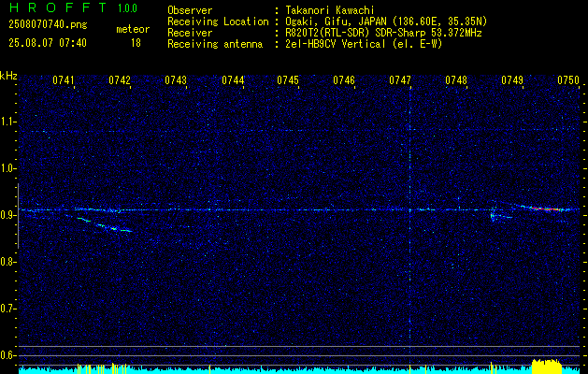Click the 1.1 kHz axis label

coord(7,122)
